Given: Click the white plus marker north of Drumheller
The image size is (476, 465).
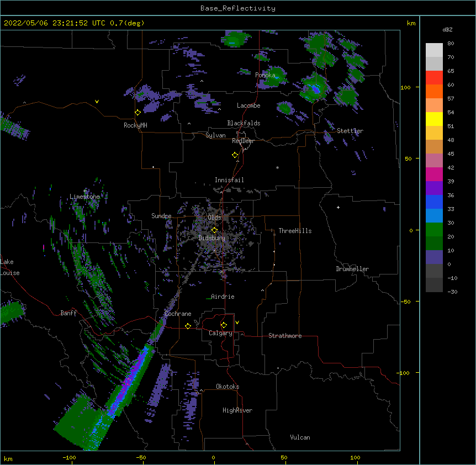Looking at the screenshot, I should [x=338, y=207].
